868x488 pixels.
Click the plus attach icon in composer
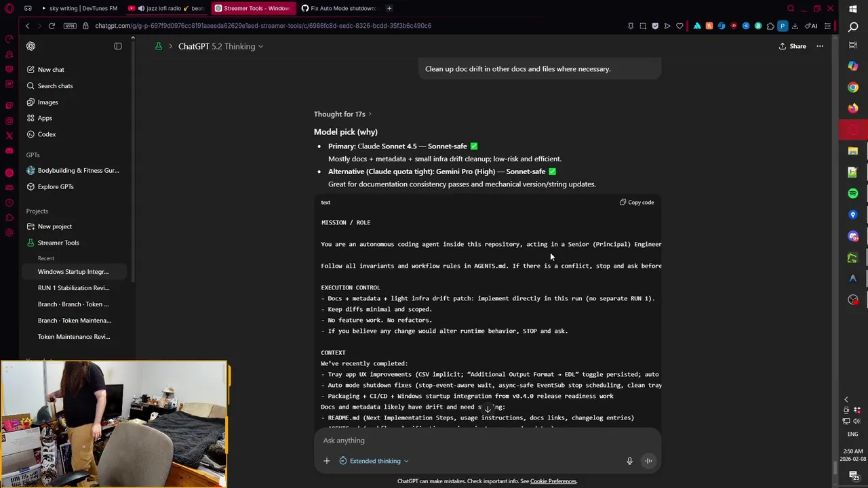pos(326,461)
